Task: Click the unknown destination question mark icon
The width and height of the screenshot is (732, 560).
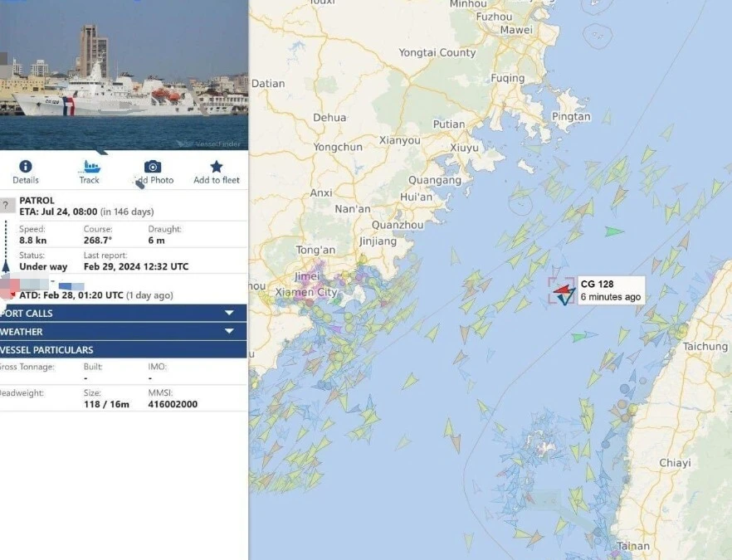Action: (x=7, y=205)
